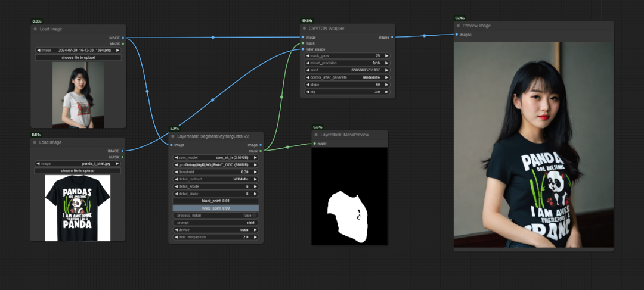644x290 pixels.
Task: Increase cfg with its right arrow
Action: 386,92
